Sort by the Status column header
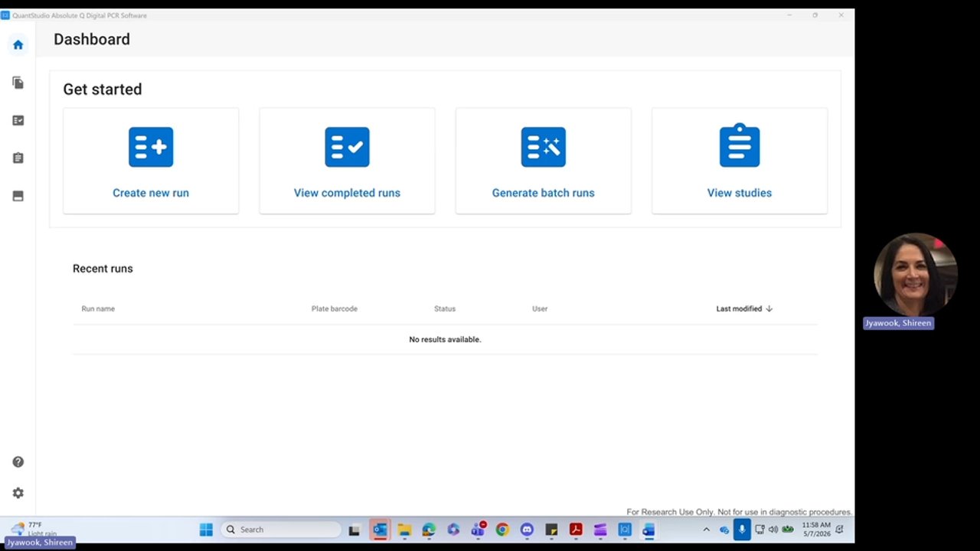980x551 pixels. [x=445, y=308]
